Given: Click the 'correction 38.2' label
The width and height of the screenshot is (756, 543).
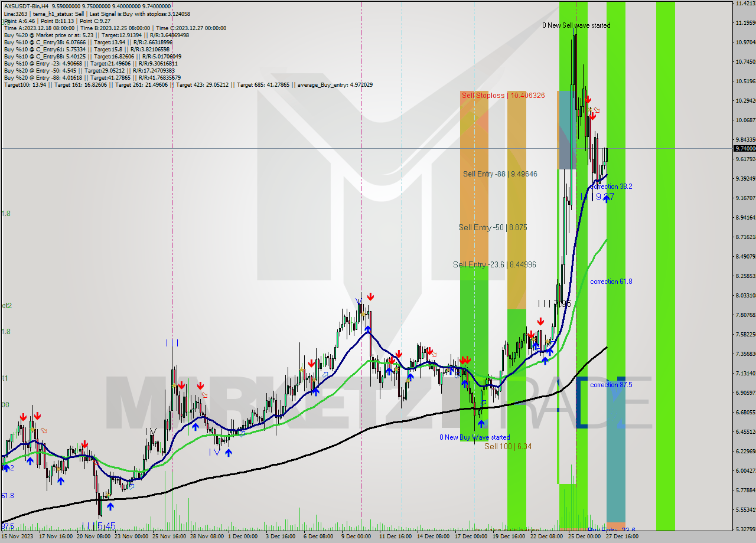Looking at the screenshot, I should tap(611, 187).
